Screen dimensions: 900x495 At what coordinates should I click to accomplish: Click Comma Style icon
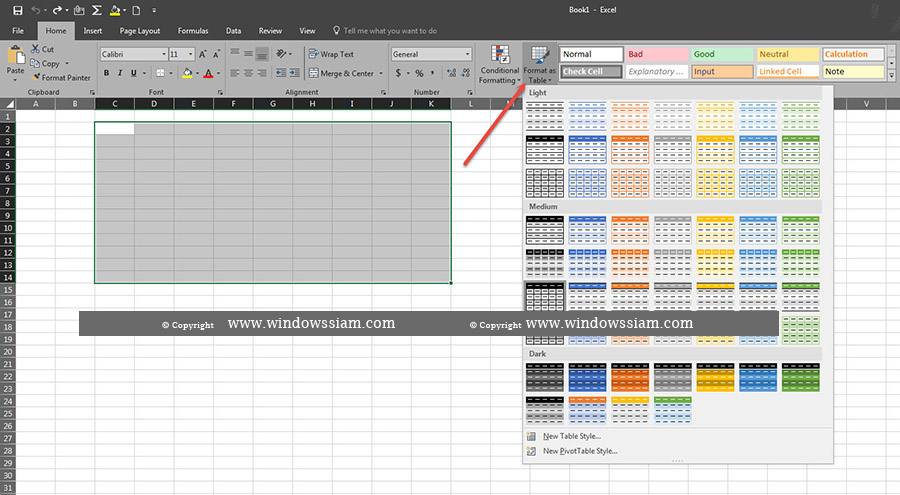tap(433, 73)
